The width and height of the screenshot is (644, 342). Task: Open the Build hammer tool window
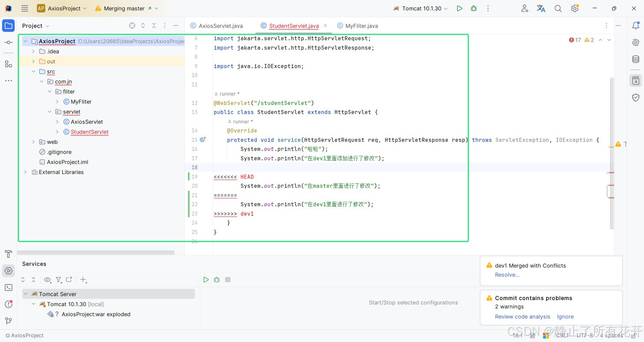(x=9, y=254)
